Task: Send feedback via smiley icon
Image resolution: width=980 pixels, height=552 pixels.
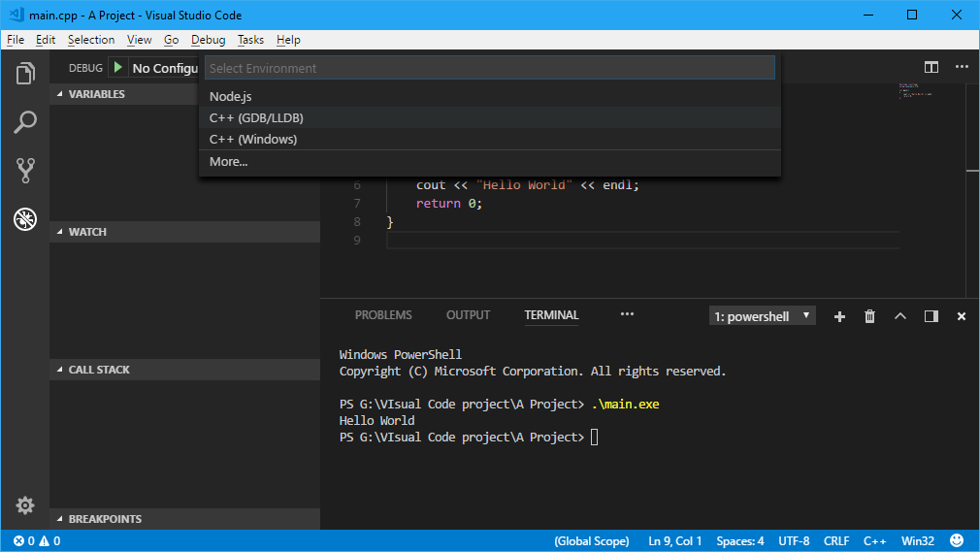Action: 957,540
